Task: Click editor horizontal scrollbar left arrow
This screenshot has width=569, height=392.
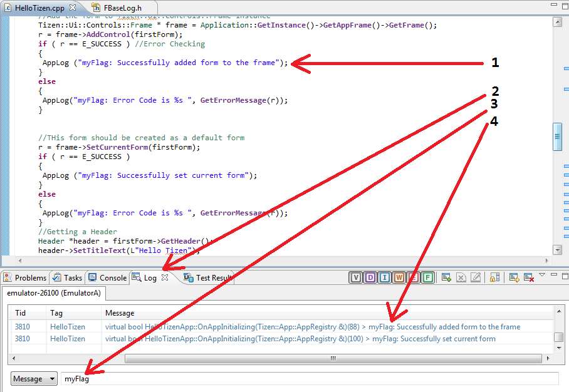Action: (x=20, y=260)
